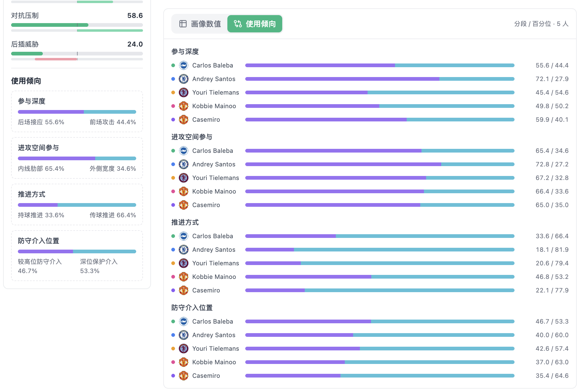This screenshot has height=392, width=586.
Task: Click Youri Tielemans name in 推进方式 section
Action: [216, 263]
